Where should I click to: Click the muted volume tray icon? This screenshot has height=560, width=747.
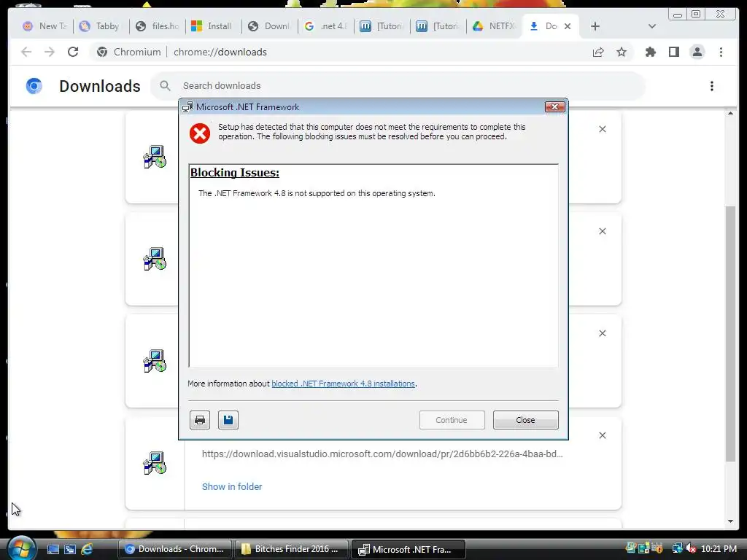(x=691, y=548)
